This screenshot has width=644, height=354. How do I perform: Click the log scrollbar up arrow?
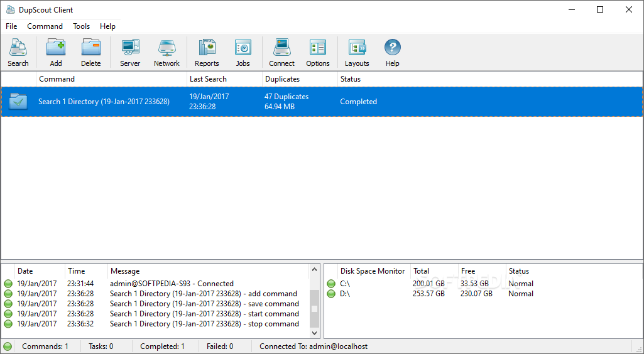[314, 269]
